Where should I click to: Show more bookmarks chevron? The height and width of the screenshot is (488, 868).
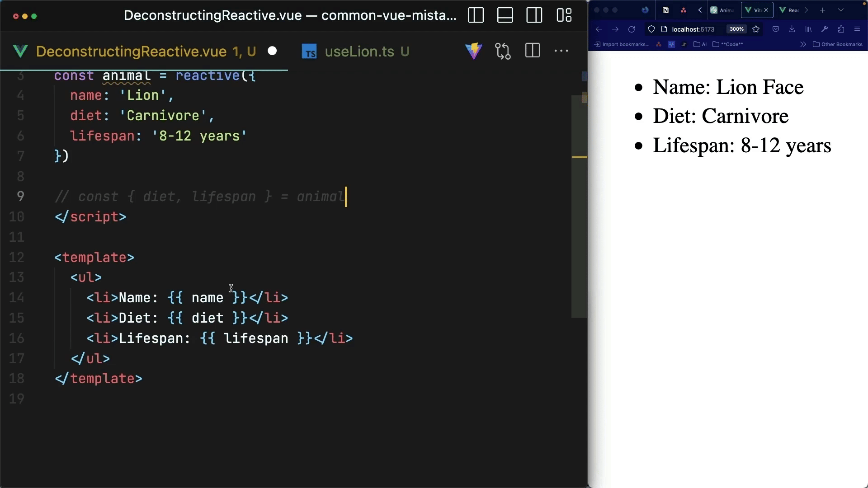point(803,44)
